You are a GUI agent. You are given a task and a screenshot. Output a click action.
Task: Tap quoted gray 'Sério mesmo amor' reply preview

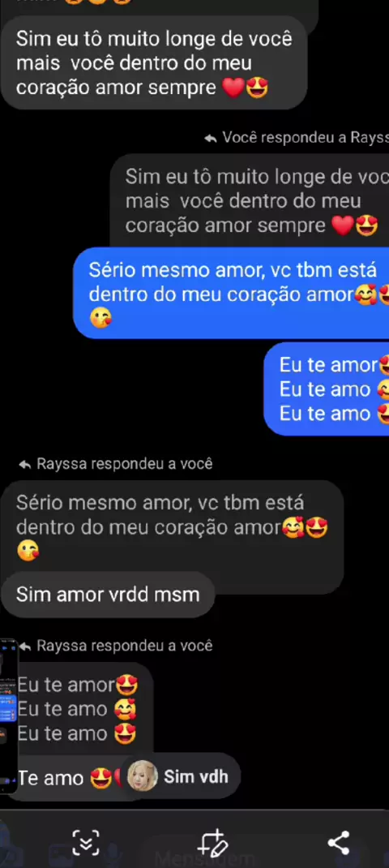[172, 527]
